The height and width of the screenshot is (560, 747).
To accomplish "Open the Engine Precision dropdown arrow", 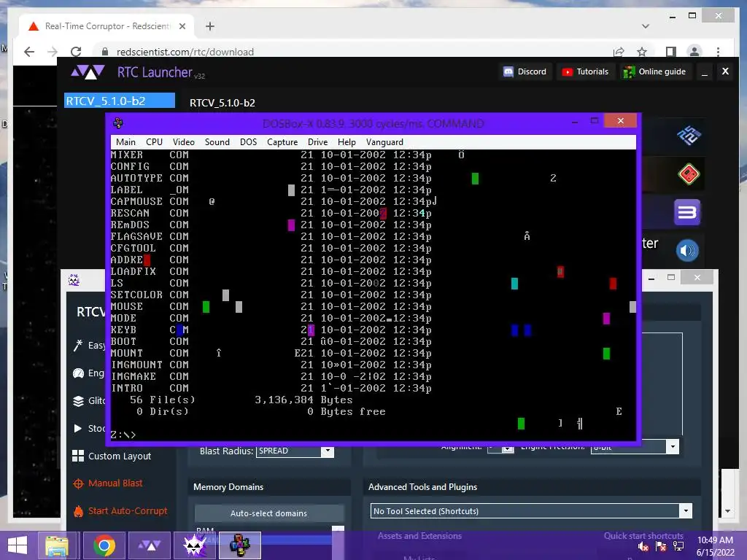I will click(x=672, y=447).
